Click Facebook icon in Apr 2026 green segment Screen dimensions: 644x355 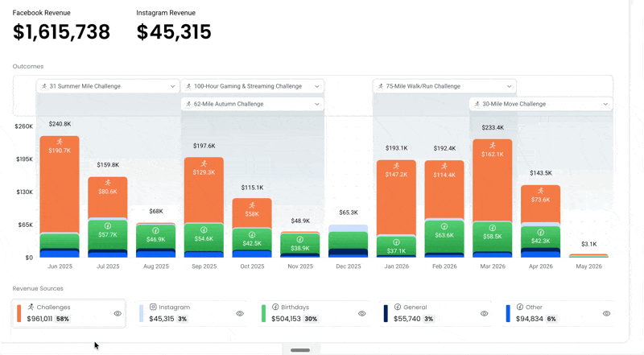click(x=540, y=232)
